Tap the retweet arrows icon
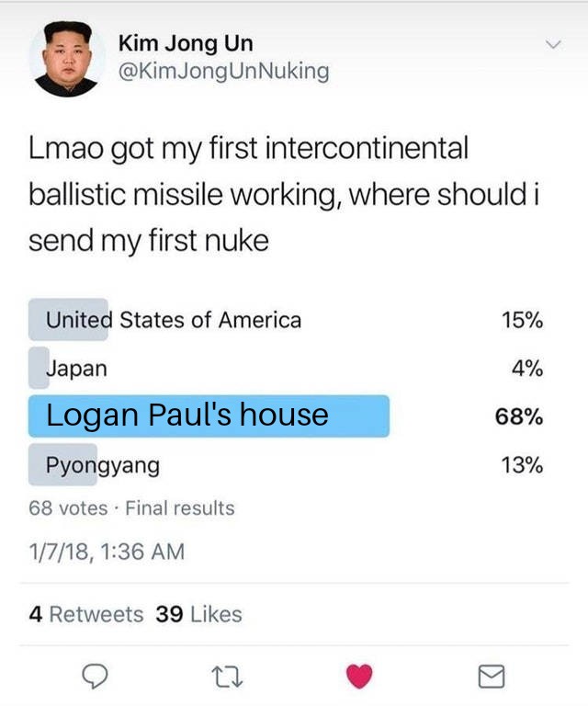The image size is (588, 706). (227, 678)
